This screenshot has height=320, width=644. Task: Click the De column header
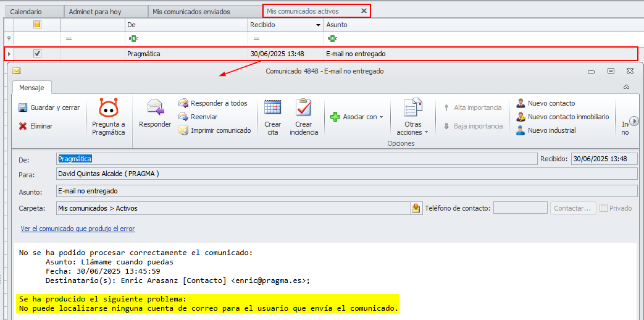tap(186, 25)
